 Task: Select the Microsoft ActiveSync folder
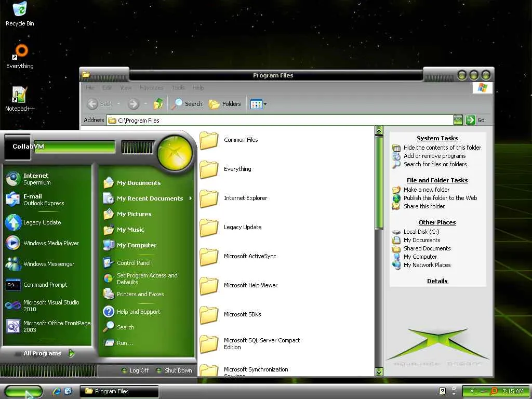click(238, 257)
